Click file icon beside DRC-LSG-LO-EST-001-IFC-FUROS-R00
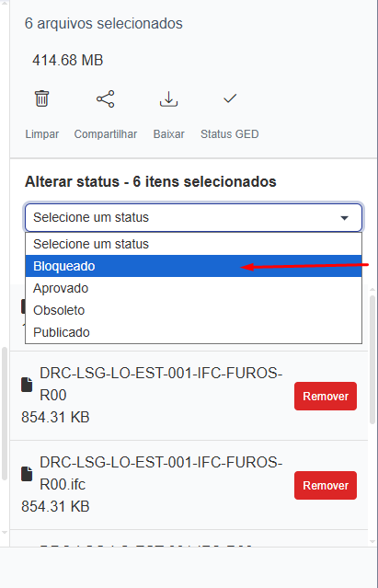The height and width of the screenshot is (588, 378). point(27,385)
